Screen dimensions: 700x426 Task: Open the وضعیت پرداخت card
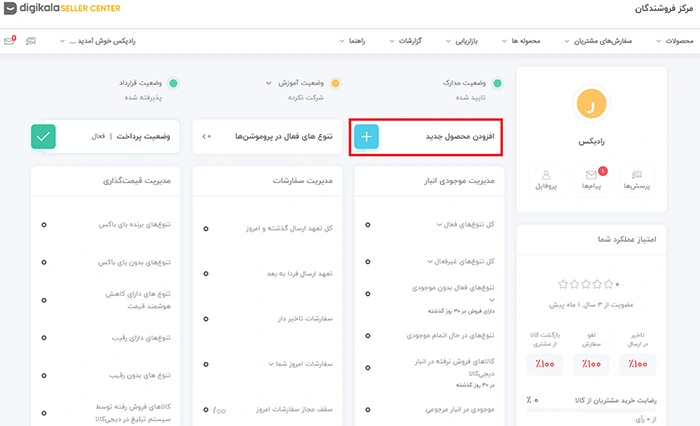105,137
